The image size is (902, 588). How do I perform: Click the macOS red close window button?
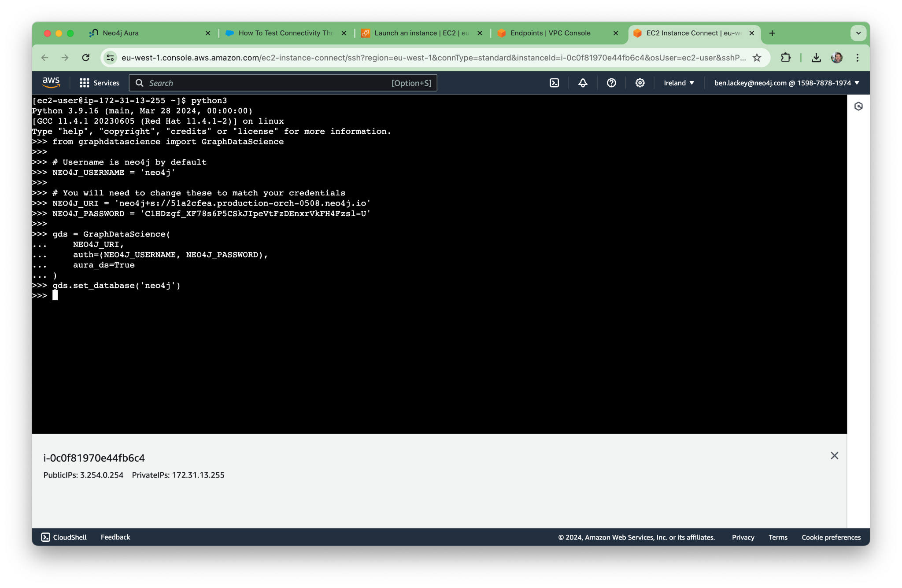click(48, 33)
